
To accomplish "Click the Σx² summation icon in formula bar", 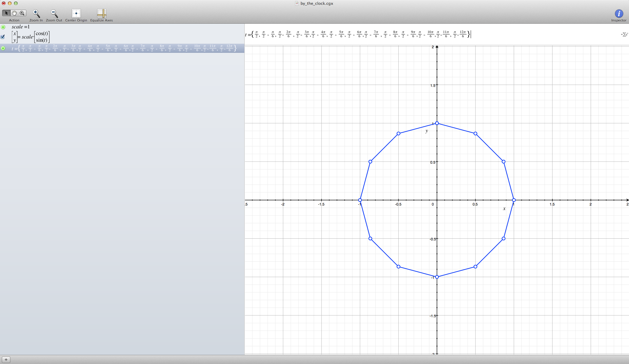I will point(625,34).
